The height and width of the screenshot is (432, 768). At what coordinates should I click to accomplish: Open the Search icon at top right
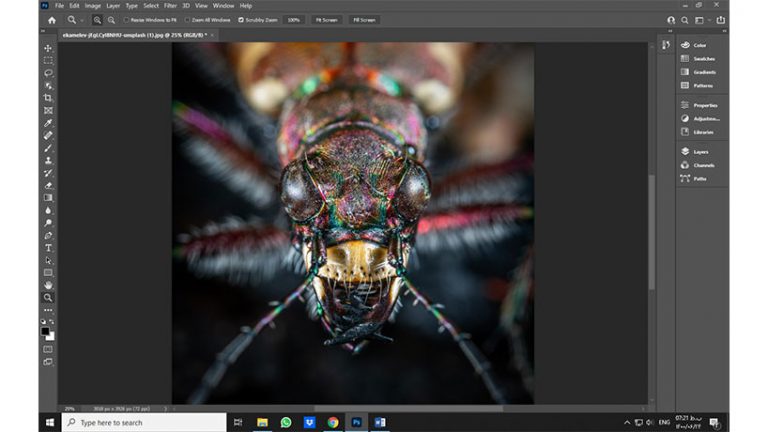point(685,20)
